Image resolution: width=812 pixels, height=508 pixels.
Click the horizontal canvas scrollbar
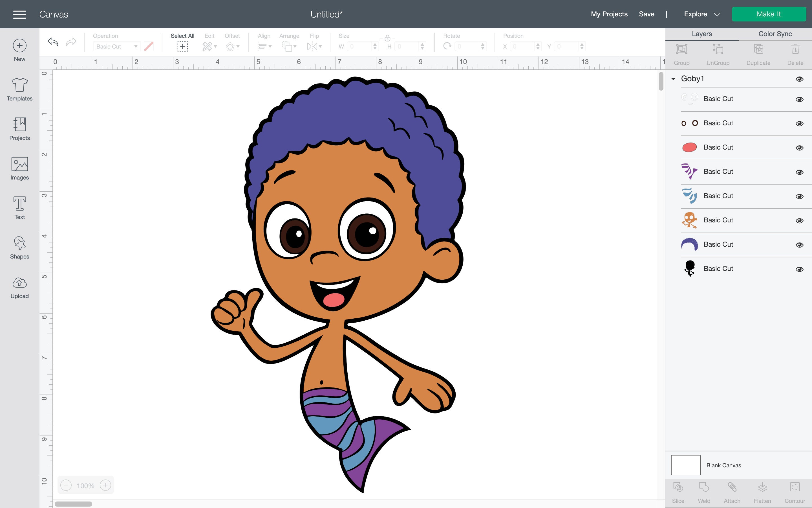click(73, 504)
